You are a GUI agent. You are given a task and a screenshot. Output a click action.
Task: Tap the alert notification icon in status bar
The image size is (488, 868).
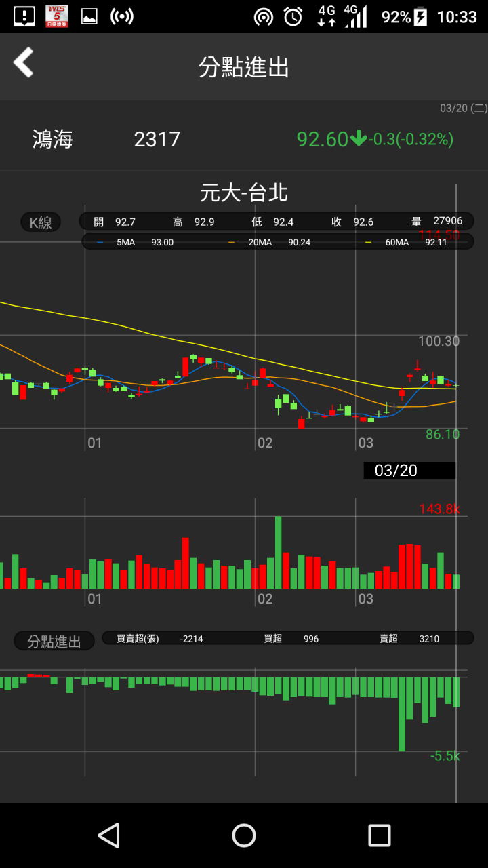24,16
